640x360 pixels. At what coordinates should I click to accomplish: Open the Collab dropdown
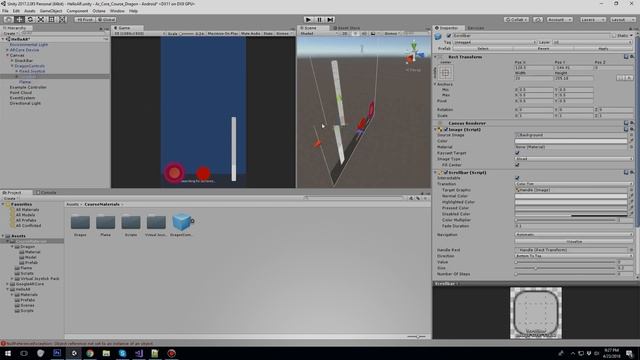pyautogui.click(x=516, y=19)
